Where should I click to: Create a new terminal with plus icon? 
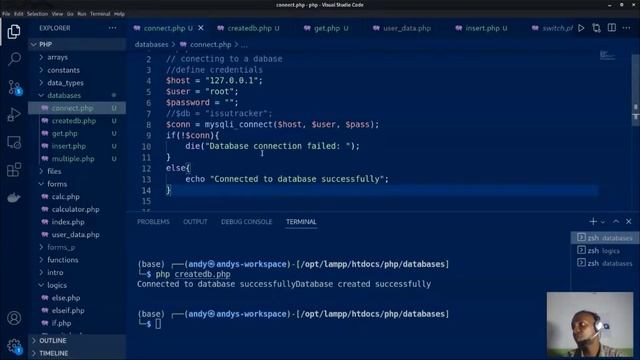(x=593, y=221)
